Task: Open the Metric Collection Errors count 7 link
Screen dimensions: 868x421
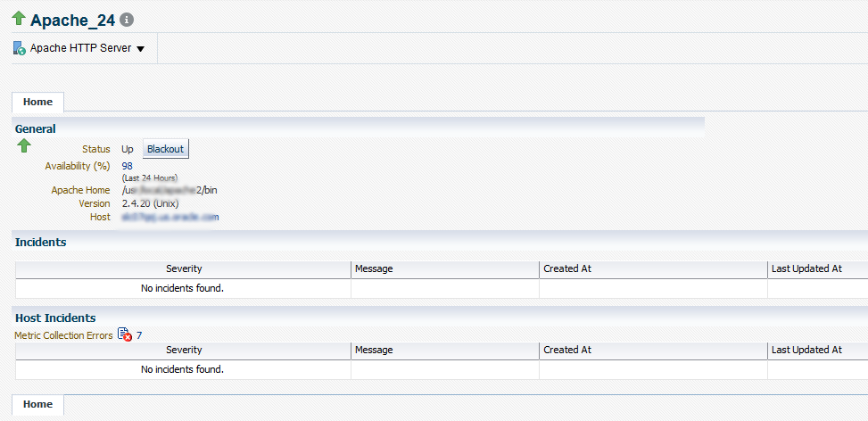Action: tap(139, 335)
